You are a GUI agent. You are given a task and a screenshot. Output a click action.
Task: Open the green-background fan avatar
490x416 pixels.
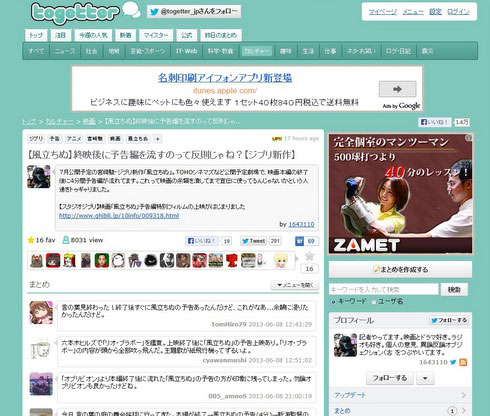pos(102,260)
